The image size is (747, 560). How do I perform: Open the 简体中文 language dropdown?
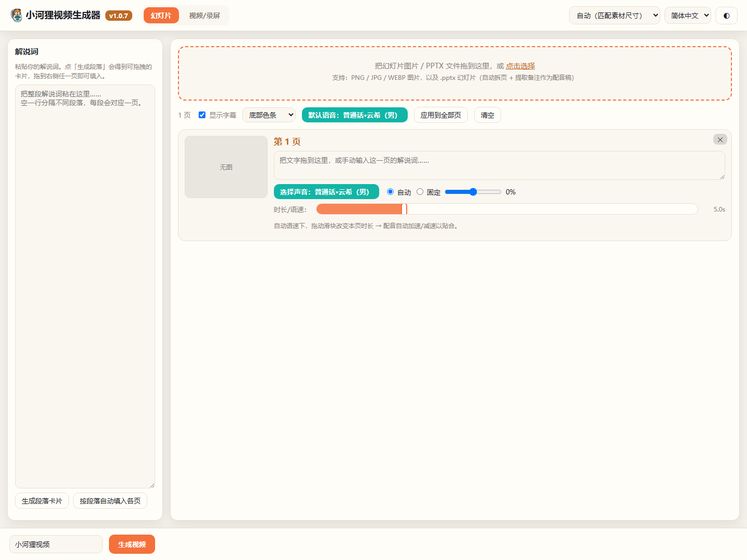688,16
